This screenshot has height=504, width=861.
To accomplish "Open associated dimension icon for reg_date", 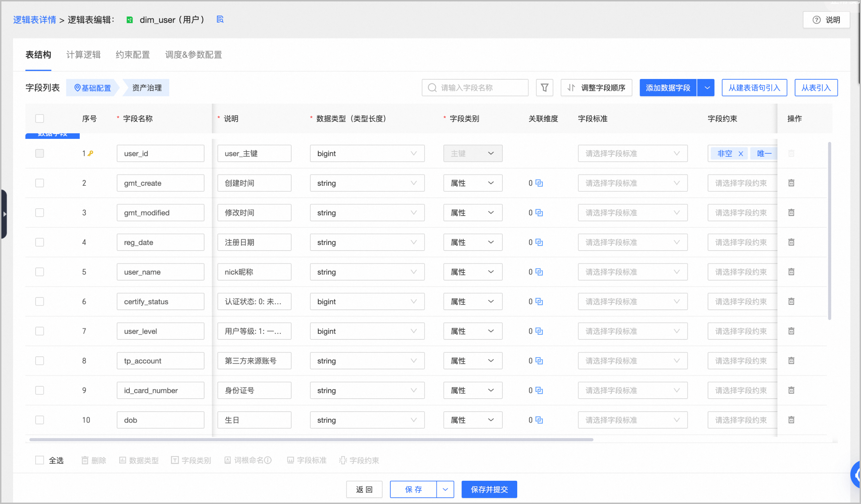I will click(x=539, y=242).
